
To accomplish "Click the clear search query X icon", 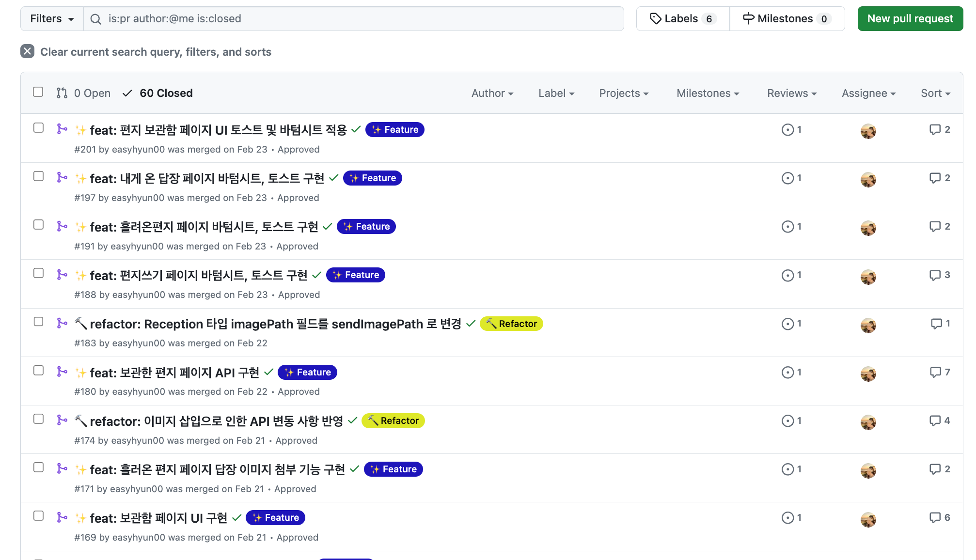I will tap(28, 51).
